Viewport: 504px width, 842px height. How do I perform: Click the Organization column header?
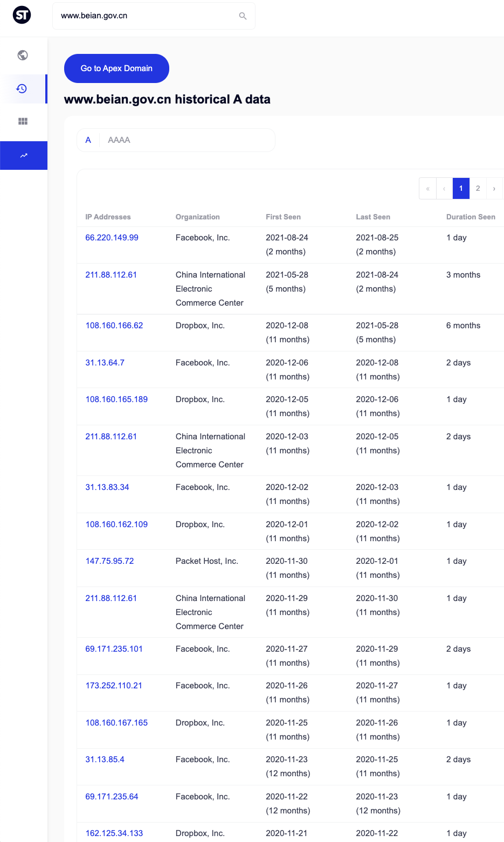pos(198,217)
